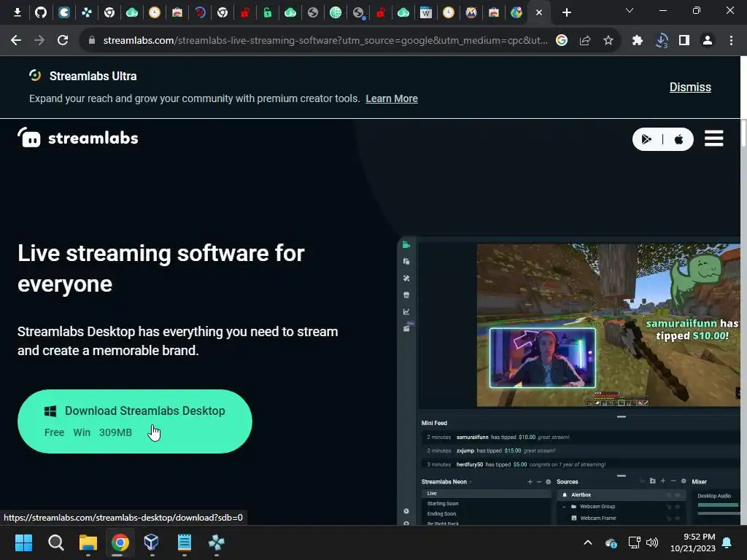Click the Streamlabs Desktop preview image
Image resolution: width=747 pixels, height=560 pixels.
click(569, 381)
